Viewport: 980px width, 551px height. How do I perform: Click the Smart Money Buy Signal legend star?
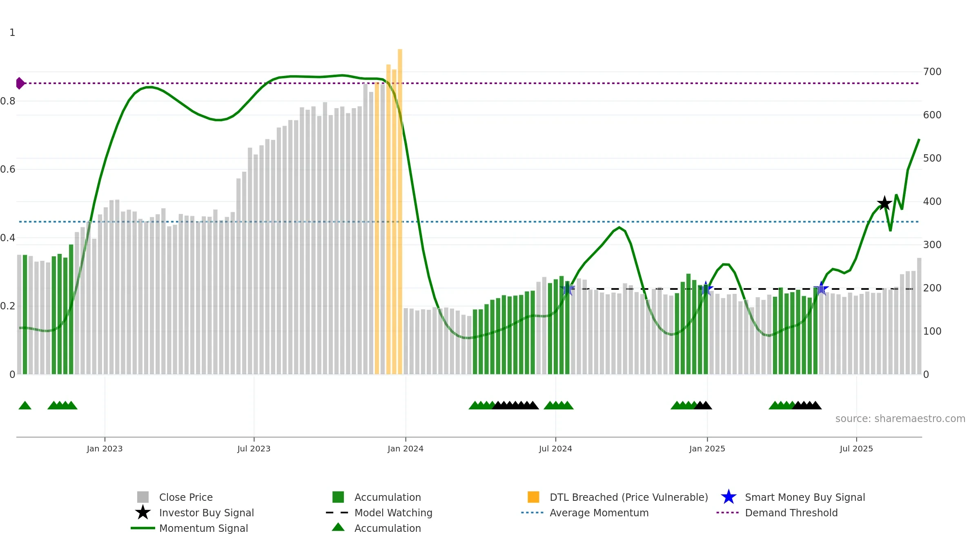coord(728,497)
